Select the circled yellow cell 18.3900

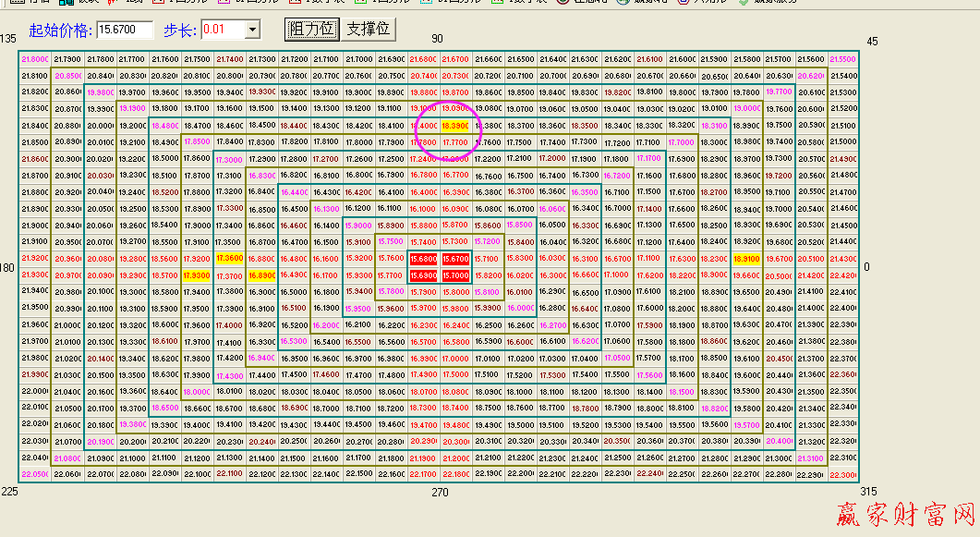[x=455, y=126]
